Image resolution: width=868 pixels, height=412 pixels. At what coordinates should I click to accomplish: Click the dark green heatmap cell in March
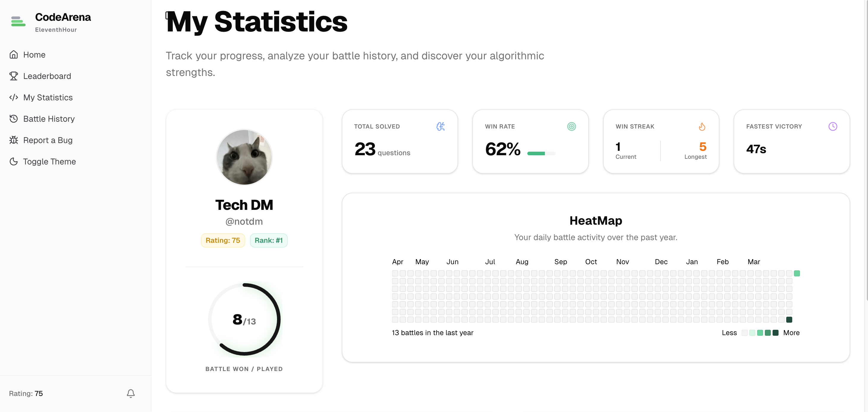(x=789, y=319)
